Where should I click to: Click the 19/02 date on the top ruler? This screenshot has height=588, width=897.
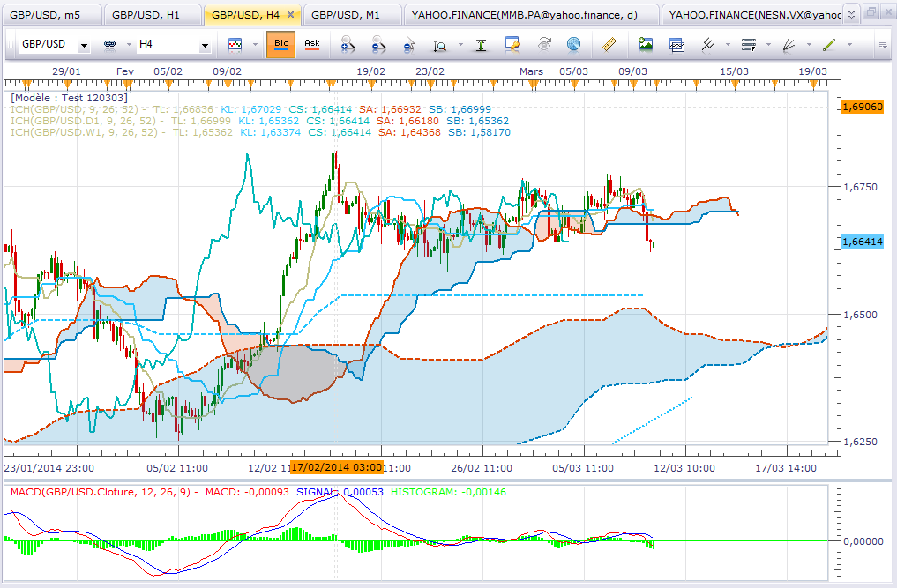370,71
